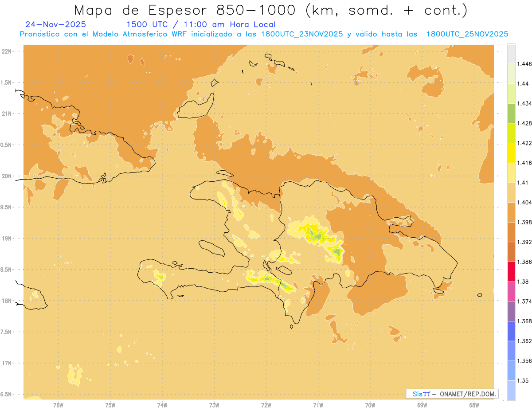The width and height of the screenshot is (532, 411).
Task: Click the legend value 1.416
Action: tap(524, 163)
